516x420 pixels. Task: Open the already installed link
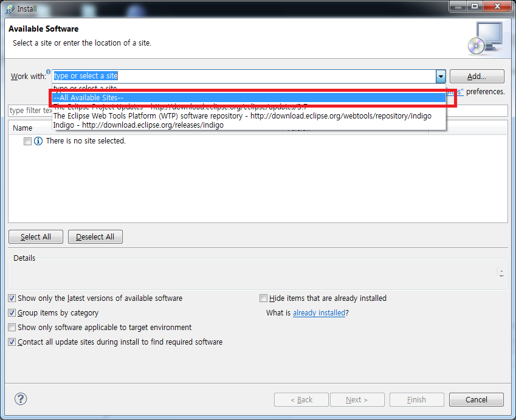tap(319, 312)
